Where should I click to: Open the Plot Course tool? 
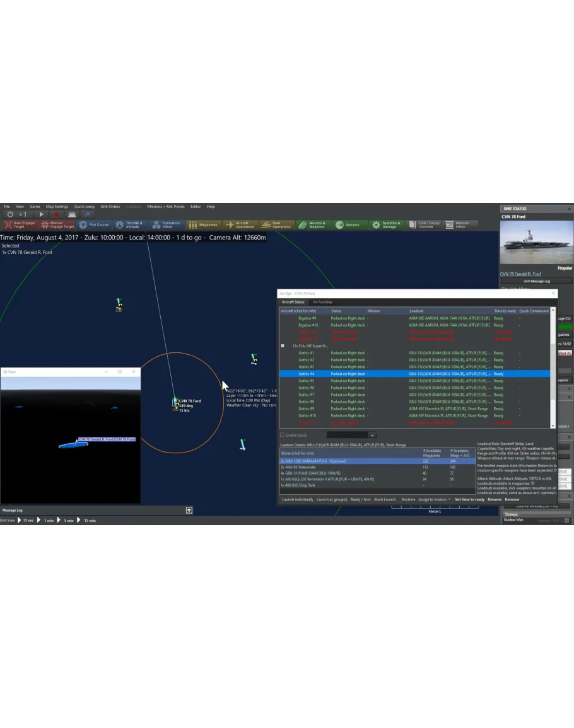coord(95,224)
